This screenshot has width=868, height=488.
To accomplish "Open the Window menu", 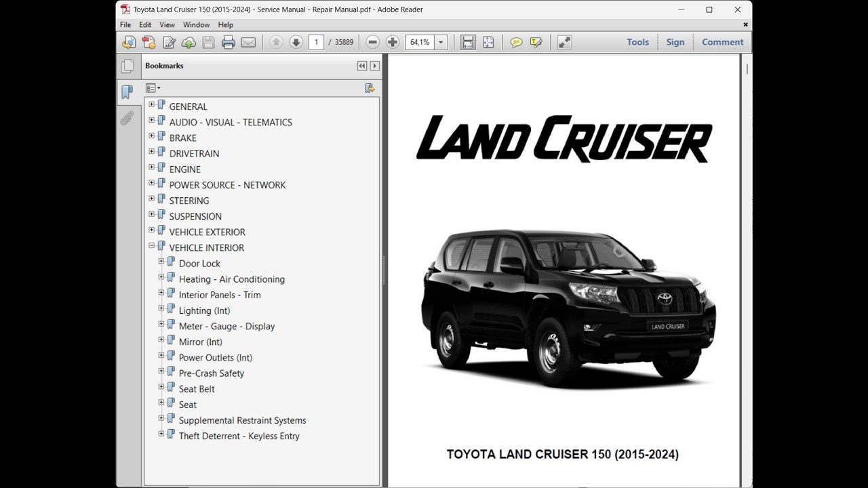I will pos(196,25).
